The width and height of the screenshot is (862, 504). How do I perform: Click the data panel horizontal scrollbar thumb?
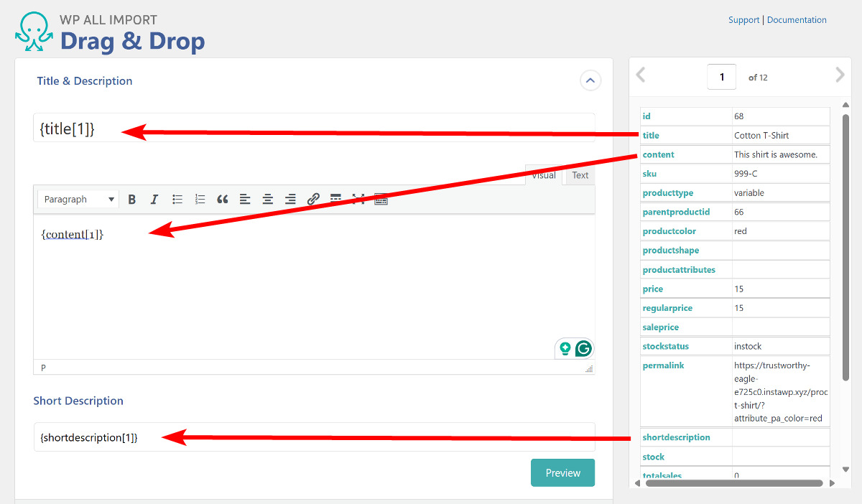[x=734, y=483]
